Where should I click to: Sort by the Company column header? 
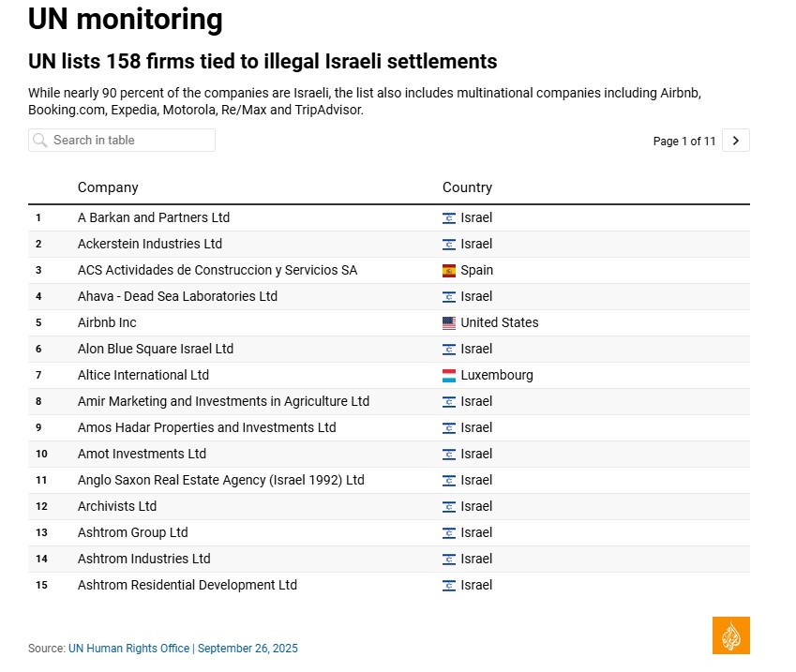[108, 187]
